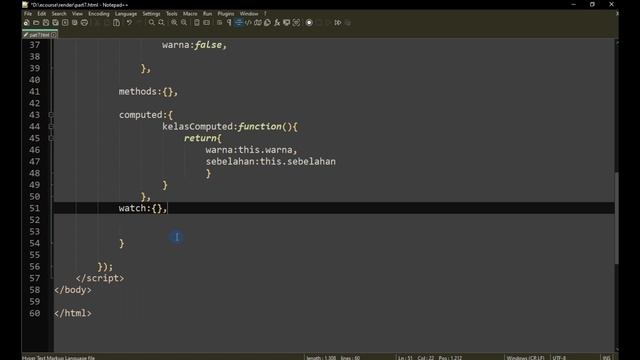The image size is (640, 360).
Task: Open the Tools menu
Action: pos(171,14)
